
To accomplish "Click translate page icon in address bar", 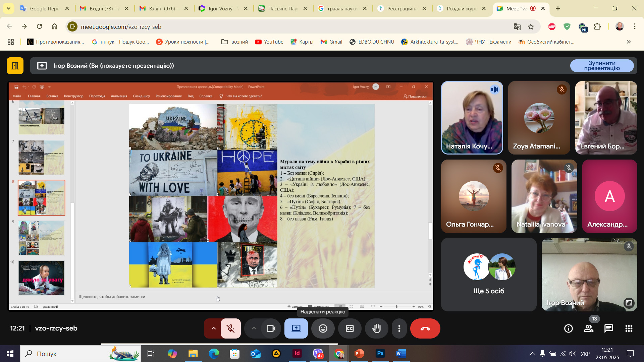I will 517,26.
